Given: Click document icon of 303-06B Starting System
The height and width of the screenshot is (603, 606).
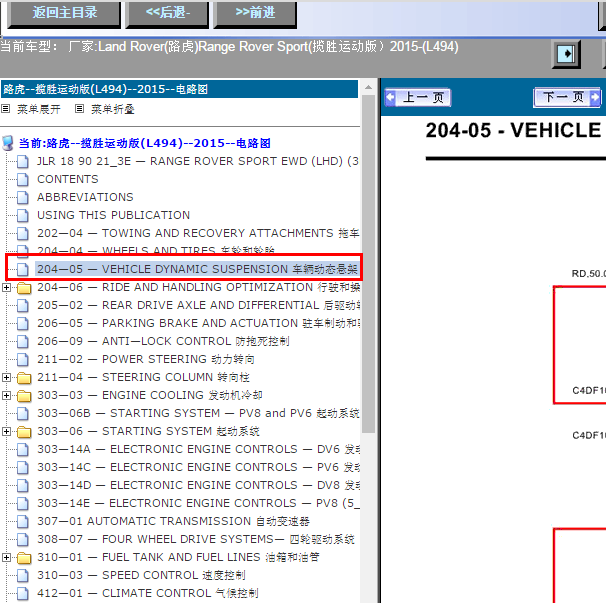Looking at the screenshot, I should [23, 414].
